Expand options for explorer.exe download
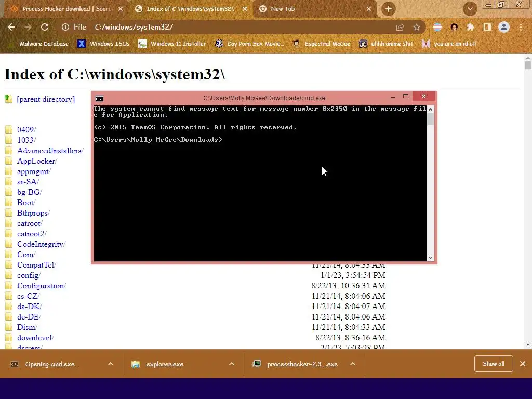The width and height of the screenshot is (532, 399). point(232,364)
